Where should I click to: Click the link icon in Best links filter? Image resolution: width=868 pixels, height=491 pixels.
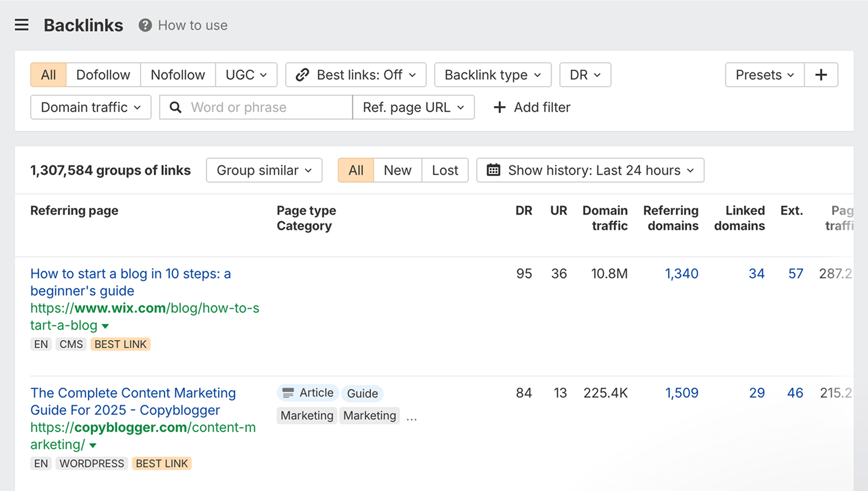(301, 74)
